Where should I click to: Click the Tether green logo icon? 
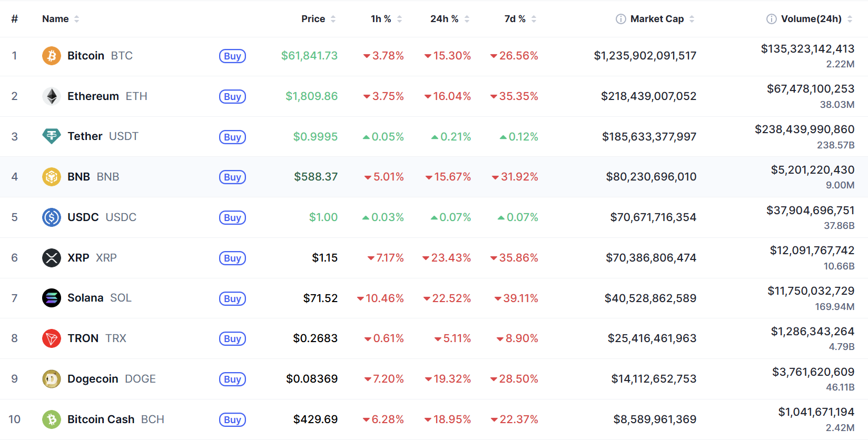tap(52, 136)
